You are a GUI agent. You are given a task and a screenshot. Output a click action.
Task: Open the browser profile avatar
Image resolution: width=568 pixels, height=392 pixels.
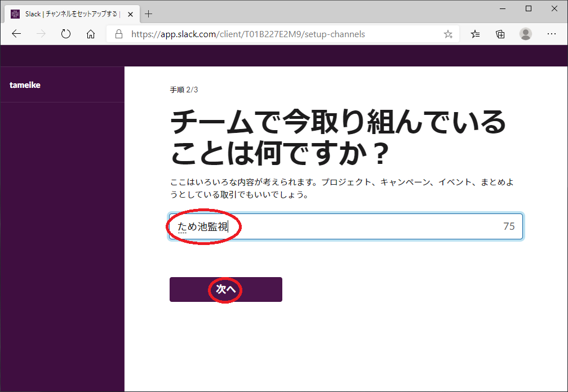coord(526,34)
